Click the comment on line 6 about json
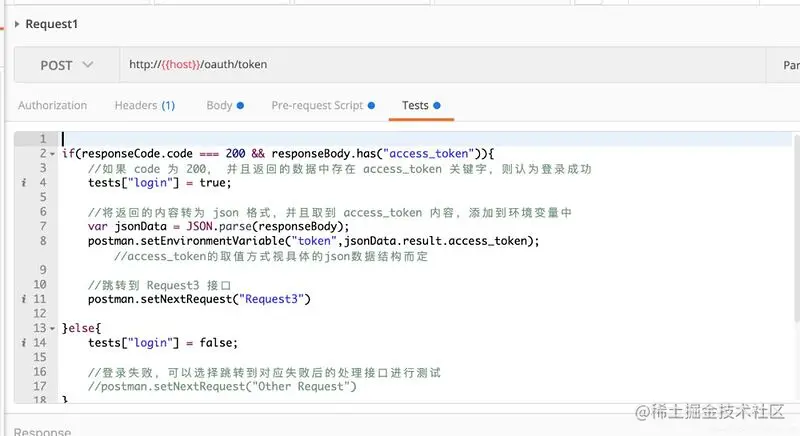Screen dimensions: 800x436 [330, 212]
